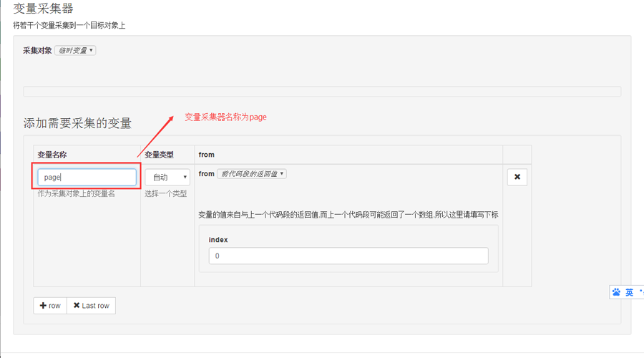Remove the last row with Last row

tap(91, 306)
